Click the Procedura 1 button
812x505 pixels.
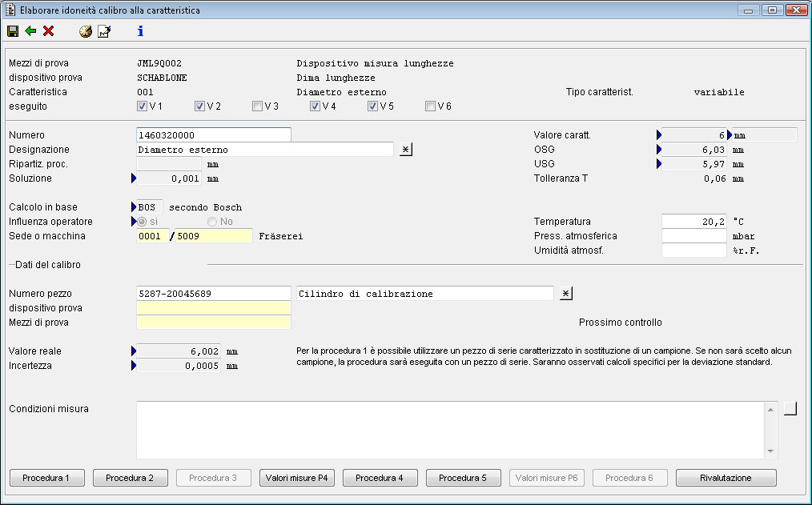pyautogui.click(x=47, y=478)
